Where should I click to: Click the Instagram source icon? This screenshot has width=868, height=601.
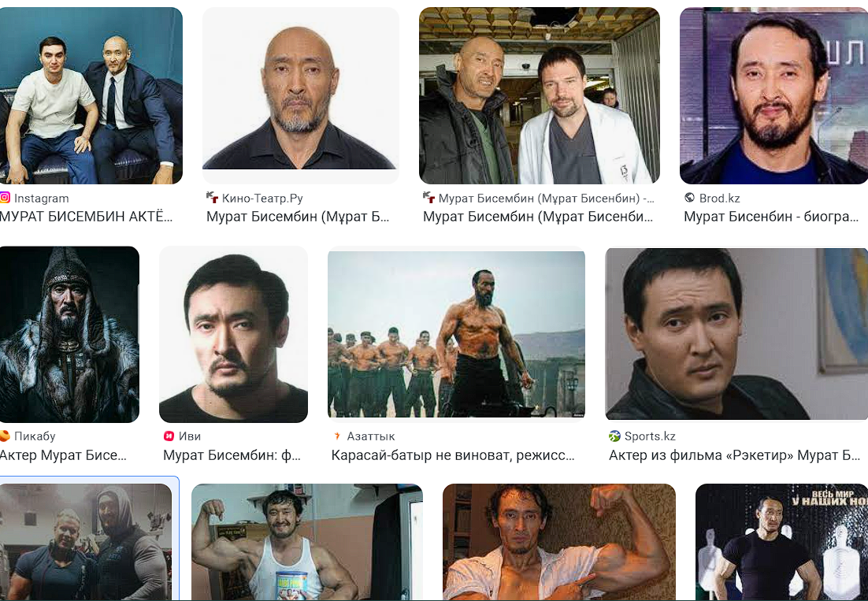tap(5, 198)
